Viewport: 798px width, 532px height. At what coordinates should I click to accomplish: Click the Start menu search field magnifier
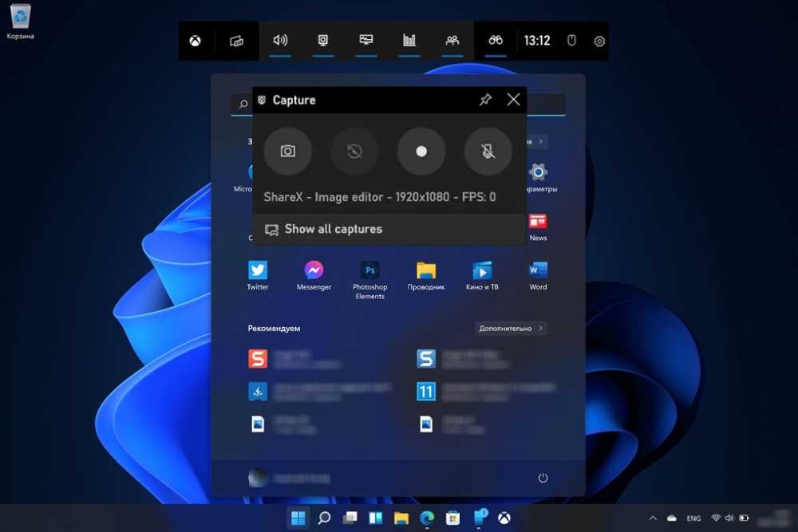point(243,104)
